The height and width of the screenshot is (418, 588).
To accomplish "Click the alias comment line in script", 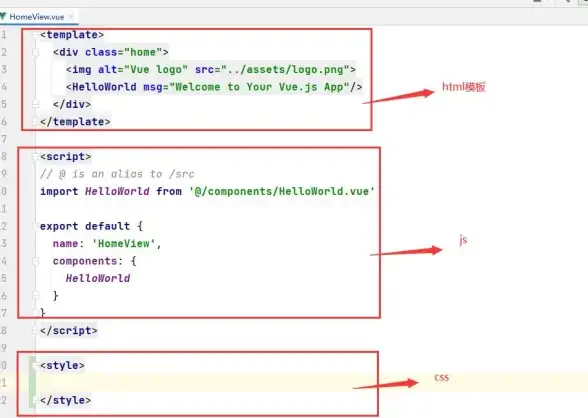I will (117, 174).
